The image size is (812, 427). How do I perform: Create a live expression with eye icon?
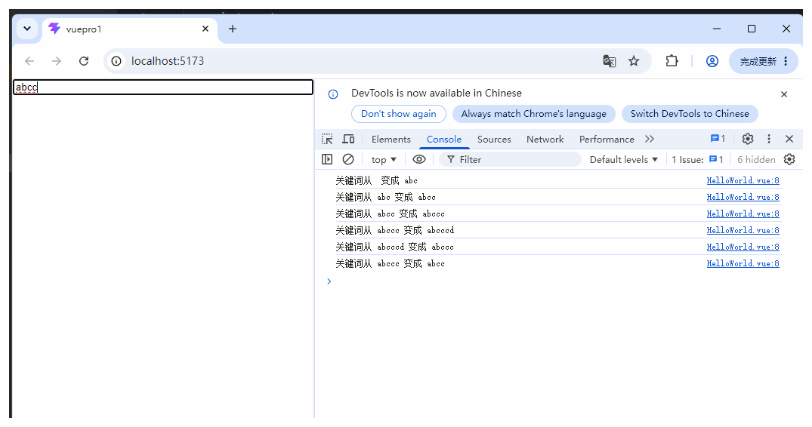pos(419,159)
